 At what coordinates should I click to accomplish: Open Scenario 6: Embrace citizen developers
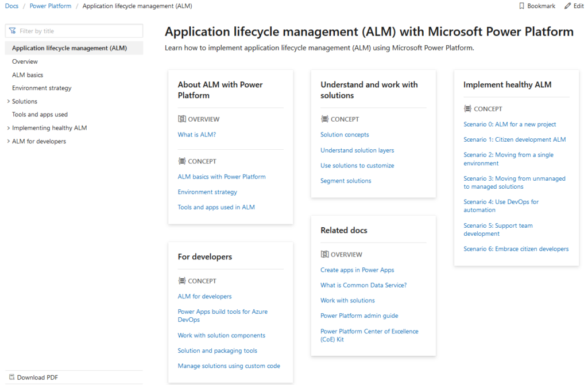pyautogui.click(x=516, y=249)
